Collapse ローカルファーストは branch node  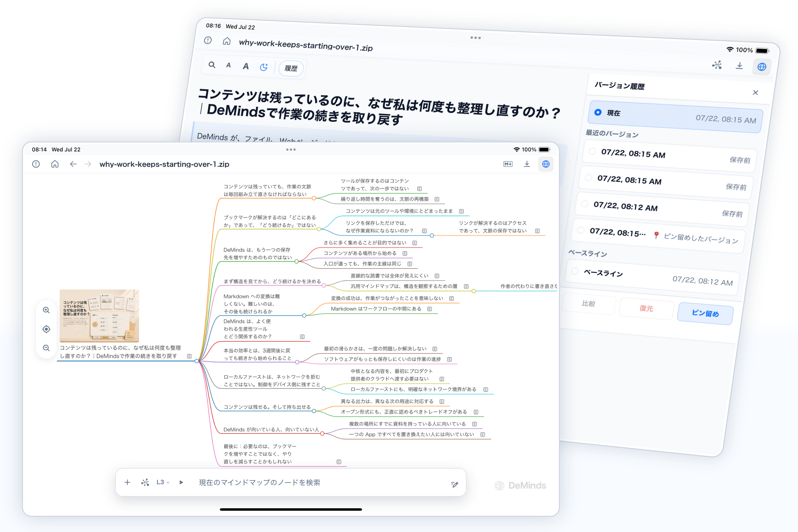(x=324, y=389)
